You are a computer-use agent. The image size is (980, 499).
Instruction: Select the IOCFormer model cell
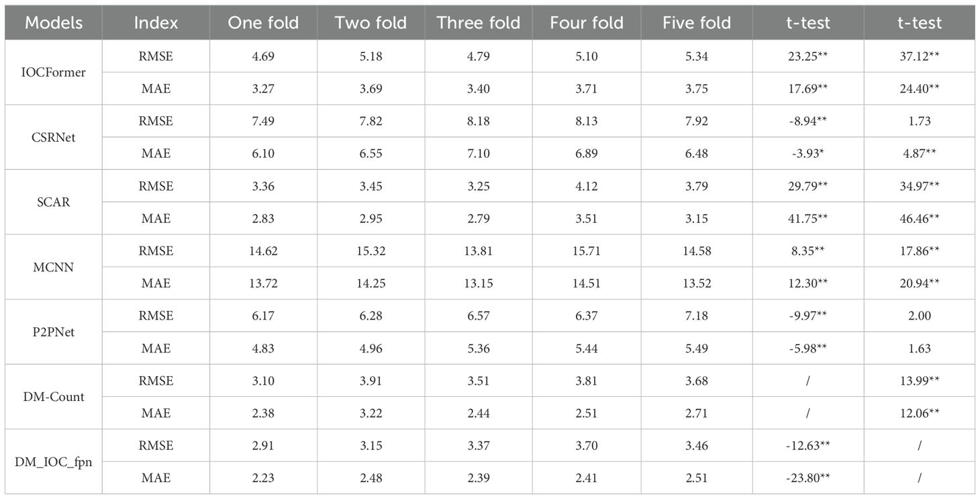tap(53, 73)
